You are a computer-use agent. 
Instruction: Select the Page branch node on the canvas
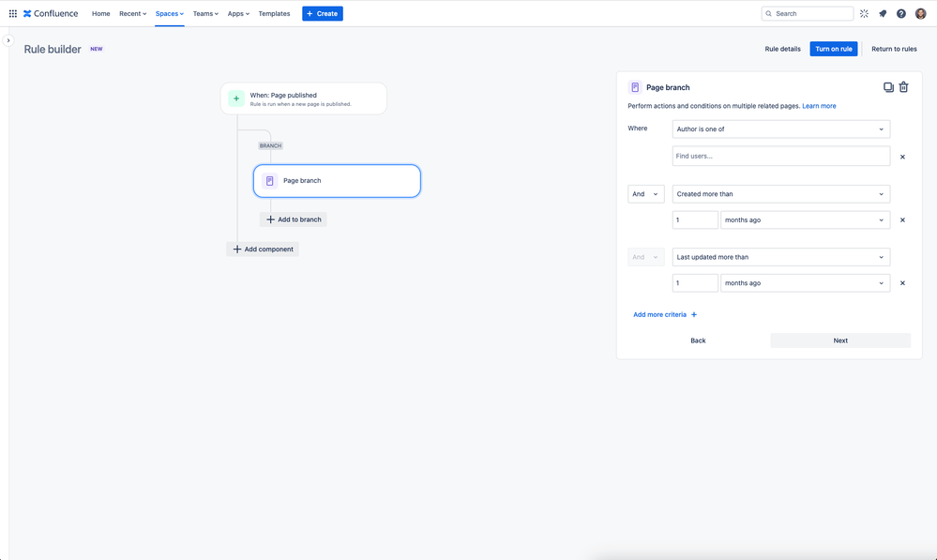pyautogui.click(x=337, y=180)
